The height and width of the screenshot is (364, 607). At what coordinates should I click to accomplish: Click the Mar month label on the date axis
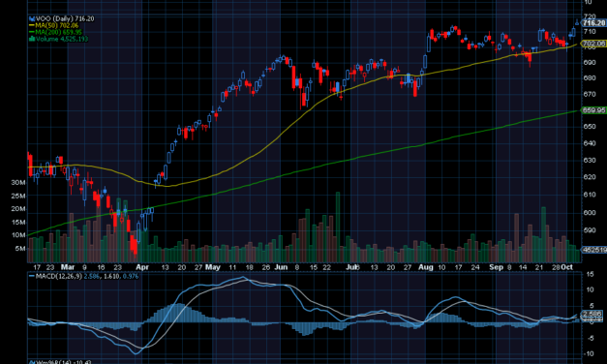68,267
